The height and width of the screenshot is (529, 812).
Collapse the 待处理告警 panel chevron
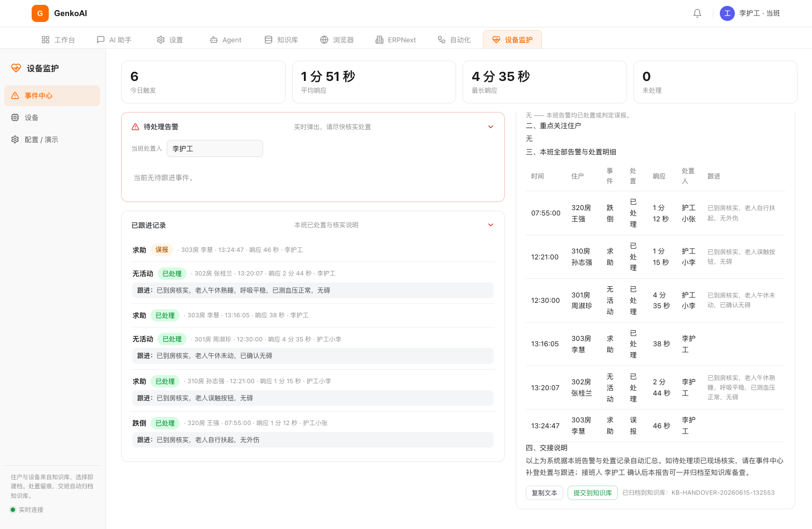pyautogui.click(x=490, y=127)
